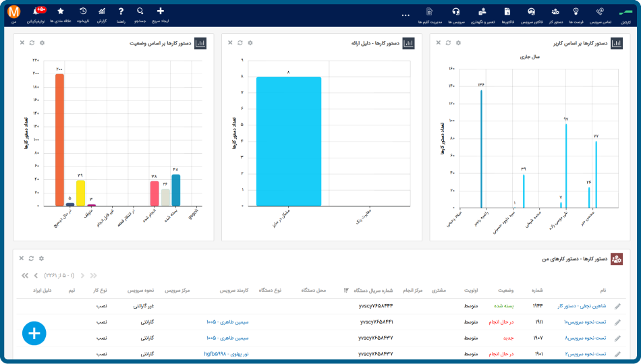Open the orange M user avatar menu
This screenshot has height=364, width=641.
[x=14, y=12]
